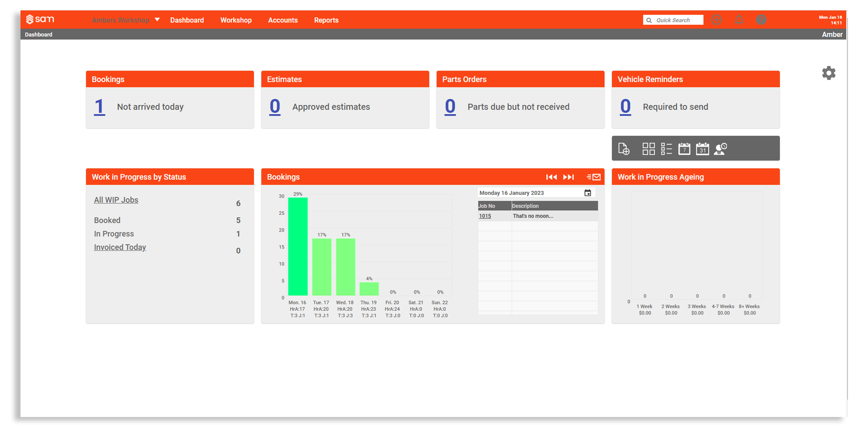Open the monthly calendar view icon

(702, 148)
